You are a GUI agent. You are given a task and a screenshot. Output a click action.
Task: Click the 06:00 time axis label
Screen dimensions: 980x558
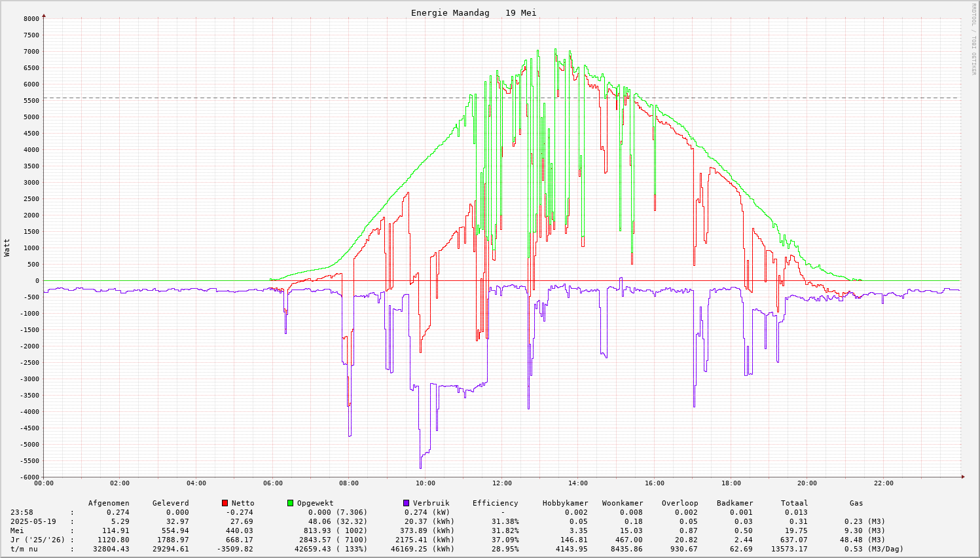(273, 483)
